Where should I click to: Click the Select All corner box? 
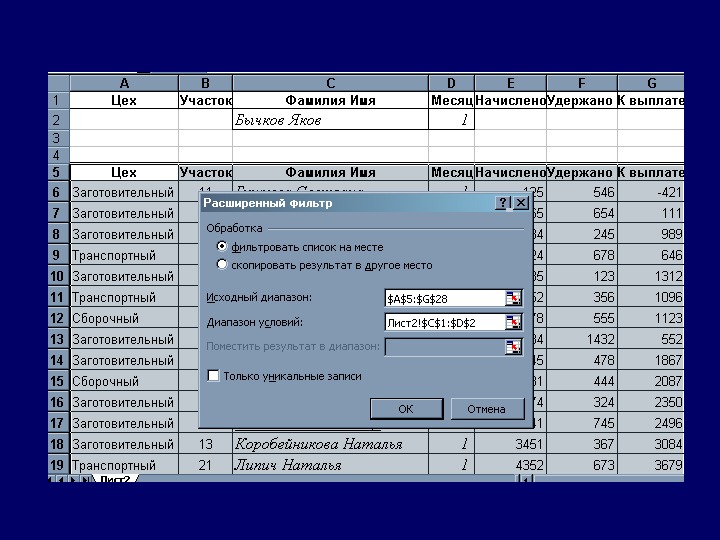(x=58, y=83)
